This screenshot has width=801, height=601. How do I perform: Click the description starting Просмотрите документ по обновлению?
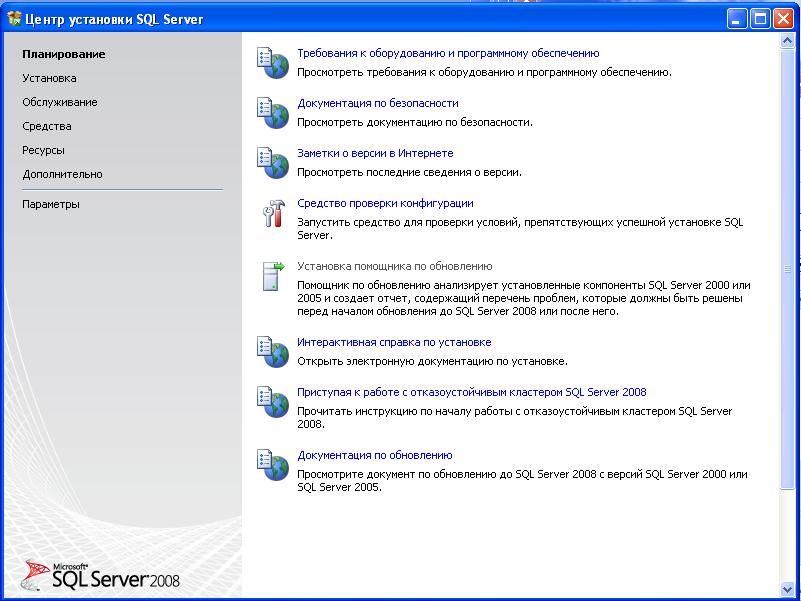(x=522, y=480)
